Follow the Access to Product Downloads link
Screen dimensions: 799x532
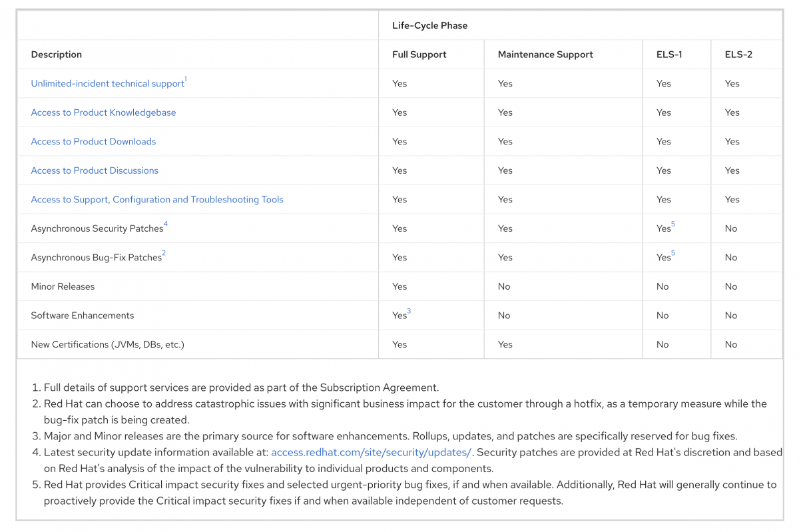[93, 142]
